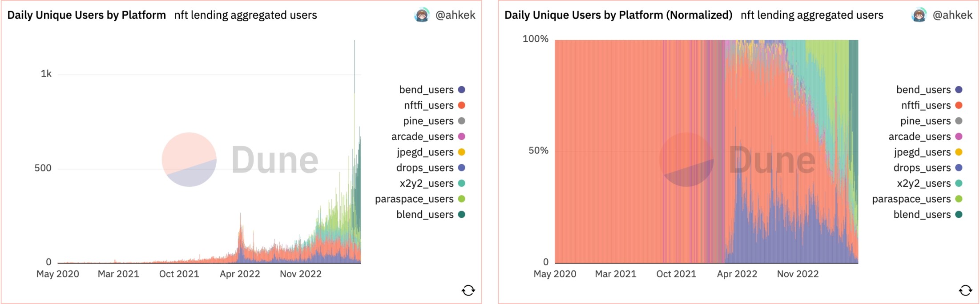The image size is (980, 304).
Task: Open Daily Unique Users by Platform (Normalized) title
Action: pos(618,15)
